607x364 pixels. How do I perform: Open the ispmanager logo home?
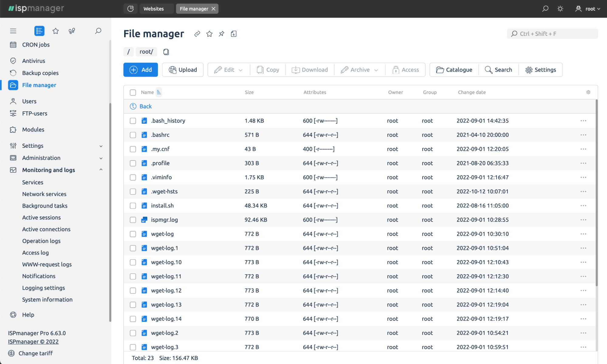[36, 8]
